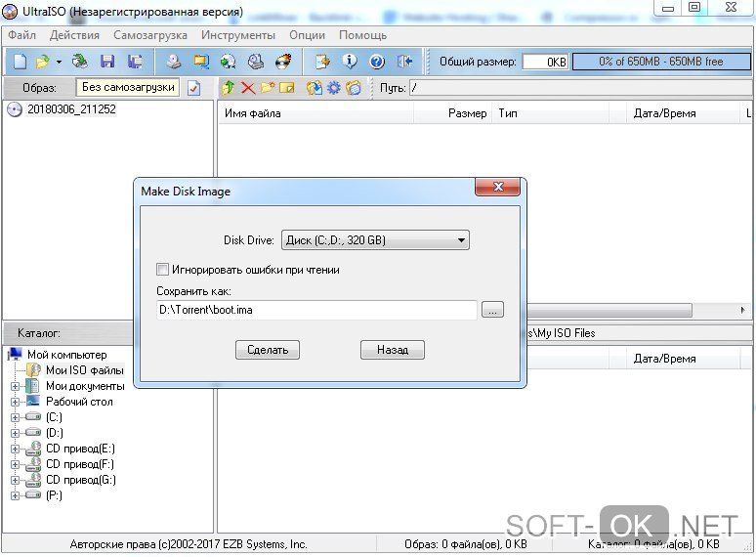Expand the (C:) drive node

pos(15,417)
